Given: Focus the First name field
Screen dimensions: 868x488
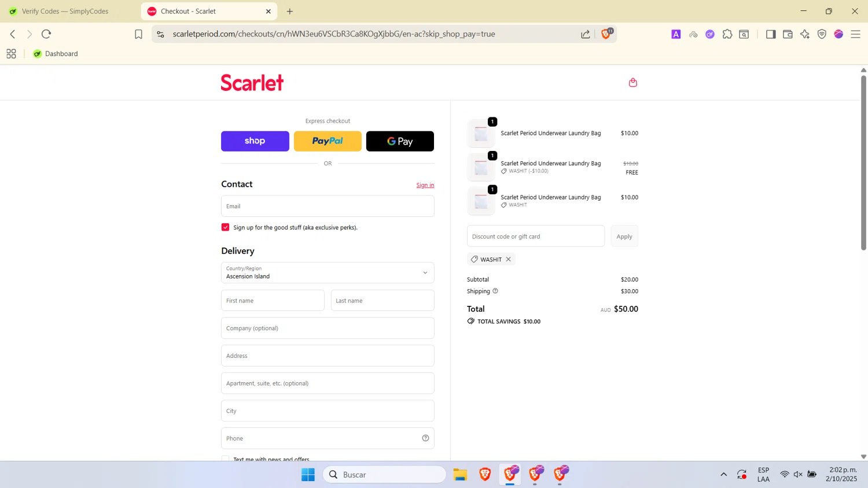Looking at the screenshot, I should coord(273,301).
